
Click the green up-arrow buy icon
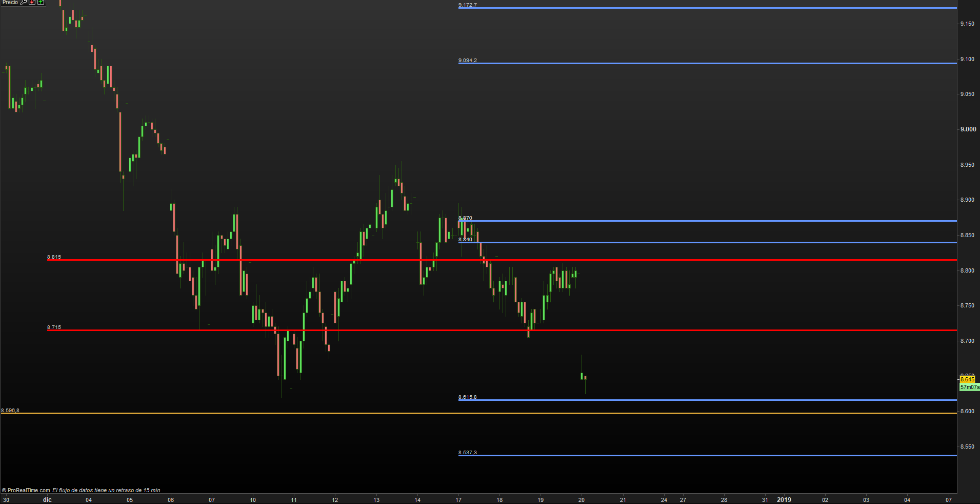coord(41,3)
